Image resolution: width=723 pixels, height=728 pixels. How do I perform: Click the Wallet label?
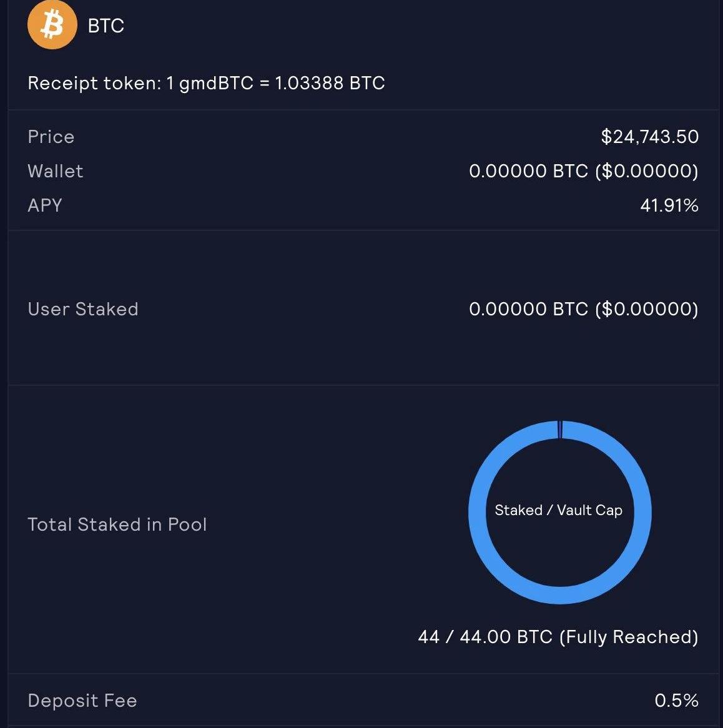(x=56, y=171)
